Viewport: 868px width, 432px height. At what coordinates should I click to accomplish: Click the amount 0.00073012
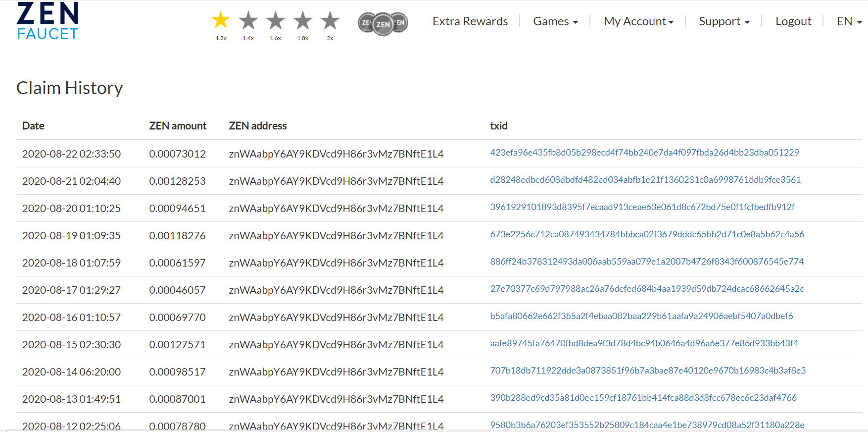177,154
